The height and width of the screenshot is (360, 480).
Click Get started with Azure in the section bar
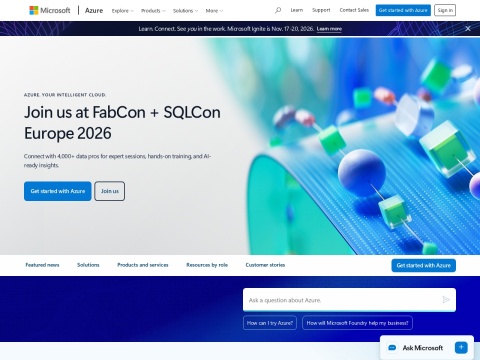click(423, 265)
